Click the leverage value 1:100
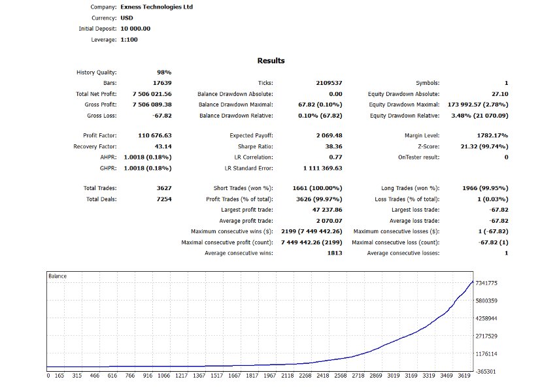The width and height of the screenshot is (557, 392). (129, 39)
